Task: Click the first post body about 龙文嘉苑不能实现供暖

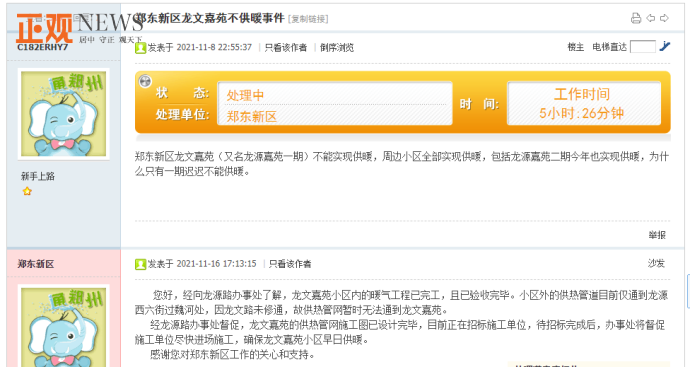Action: point(402,164)
